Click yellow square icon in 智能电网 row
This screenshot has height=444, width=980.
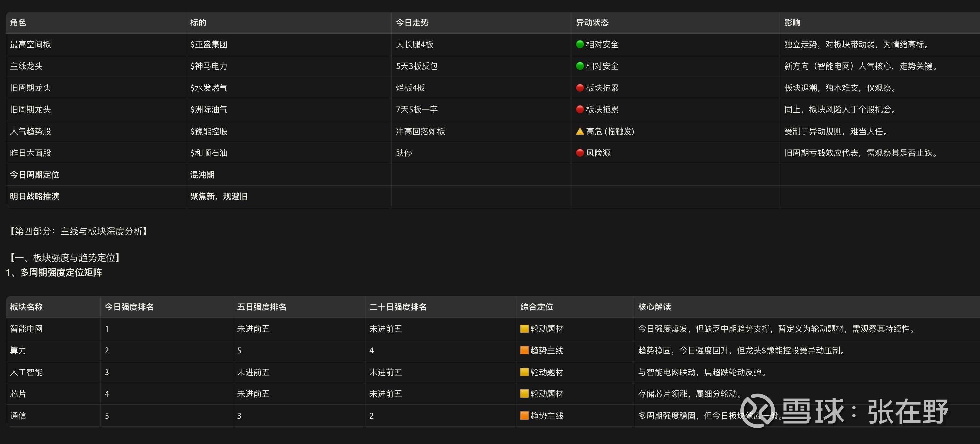pos(524,328)
